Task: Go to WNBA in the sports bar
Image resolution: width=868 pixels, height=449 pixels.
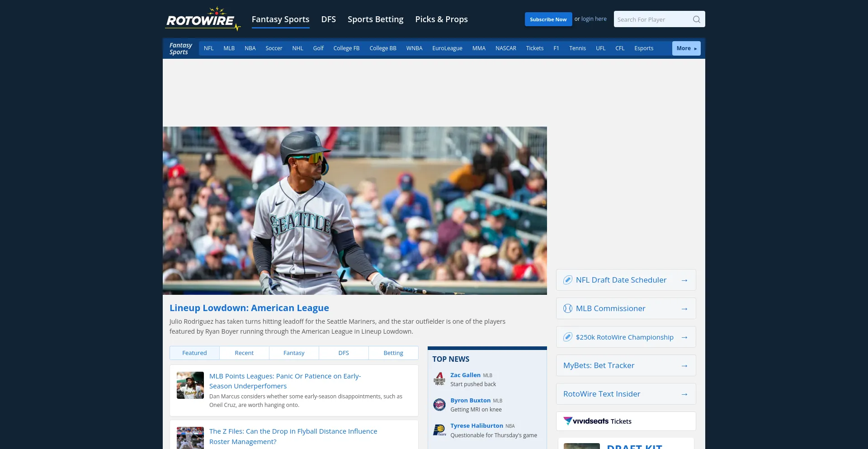Action: coord(414,48)
